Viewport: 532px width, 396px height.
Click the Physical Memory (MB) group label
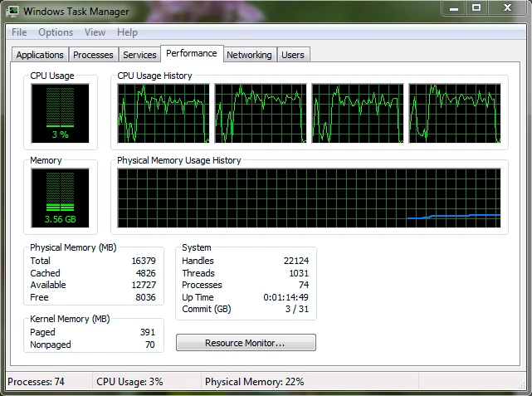(x=73, y=247)
